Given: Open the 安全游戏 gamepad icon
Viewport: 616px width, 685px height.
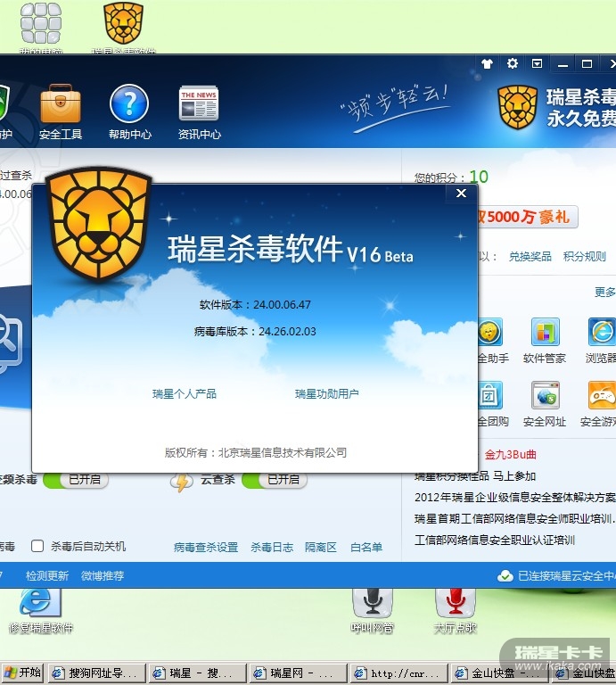Looking at the screenshot, I should pyautogui.click(x=602, y=395).
